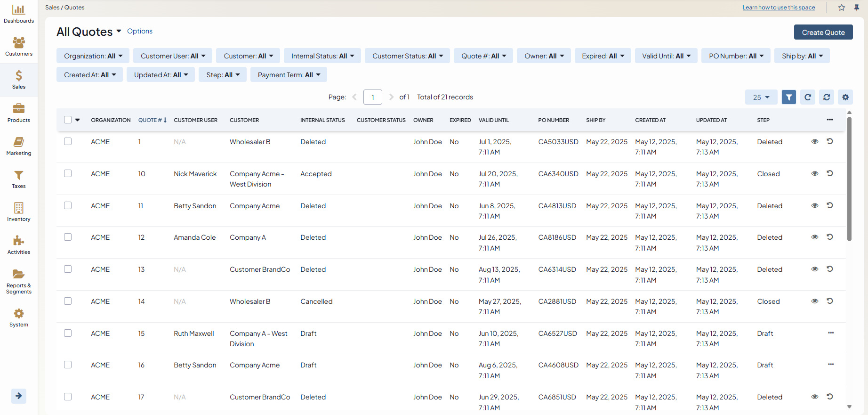View quote 10 using eye icon

pyautogui.click(x=814, y=173)
